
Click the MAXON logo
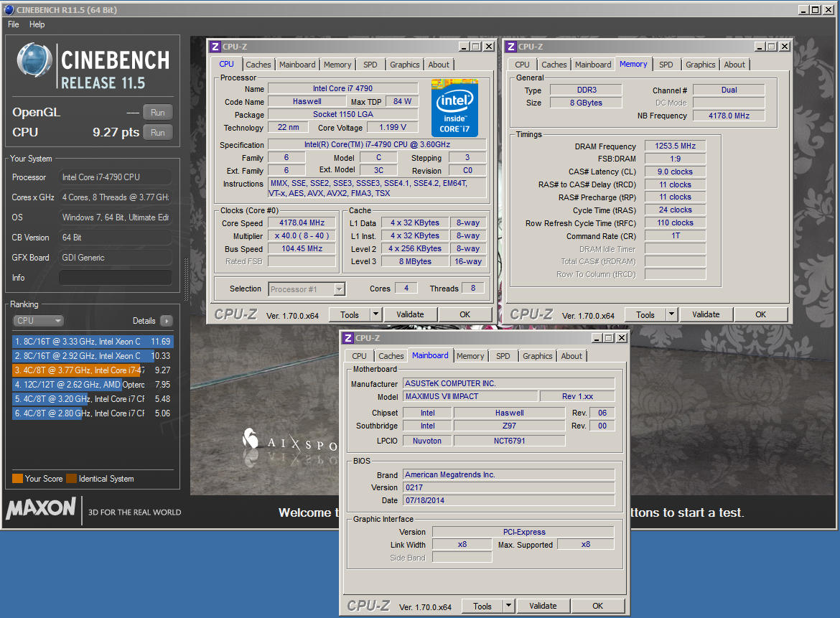tap(41, 507)
